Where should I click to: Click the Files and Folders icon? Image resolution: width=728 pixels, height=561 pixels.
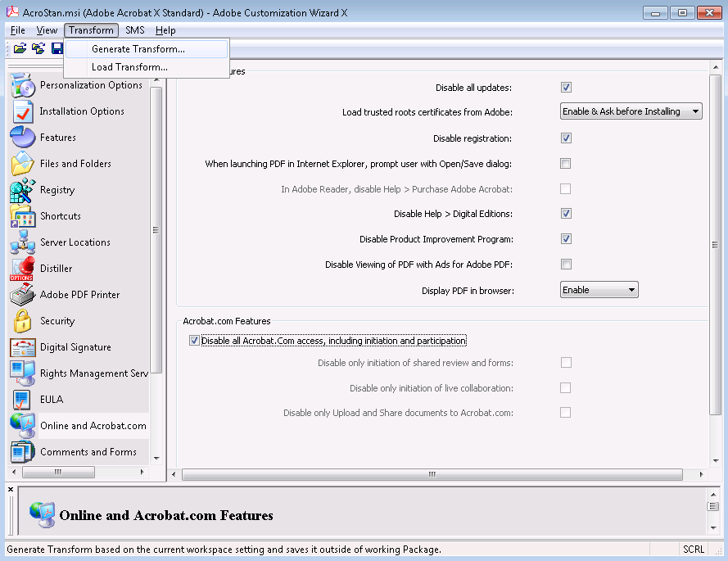[22, 164]
